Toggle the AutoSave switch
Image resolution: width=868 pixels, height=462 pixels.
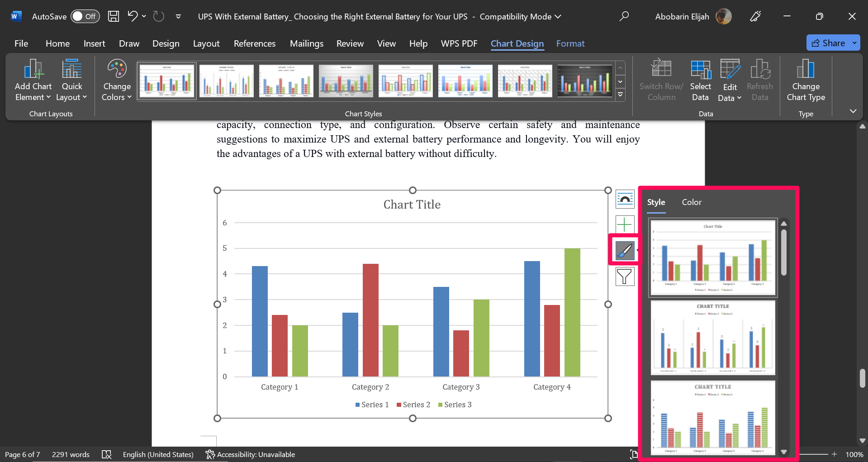click(x=85, y=16)
